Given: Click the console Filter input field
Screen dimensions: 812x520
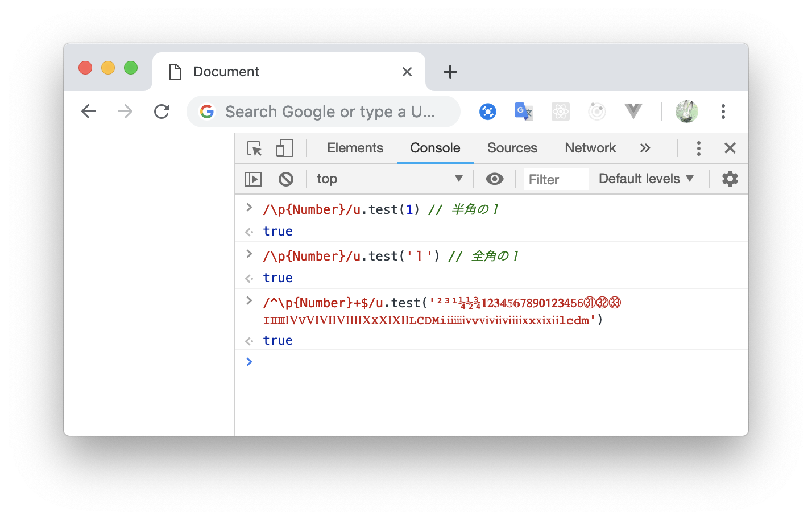Looking at the screenshot, I should click(x=556, y=180).
